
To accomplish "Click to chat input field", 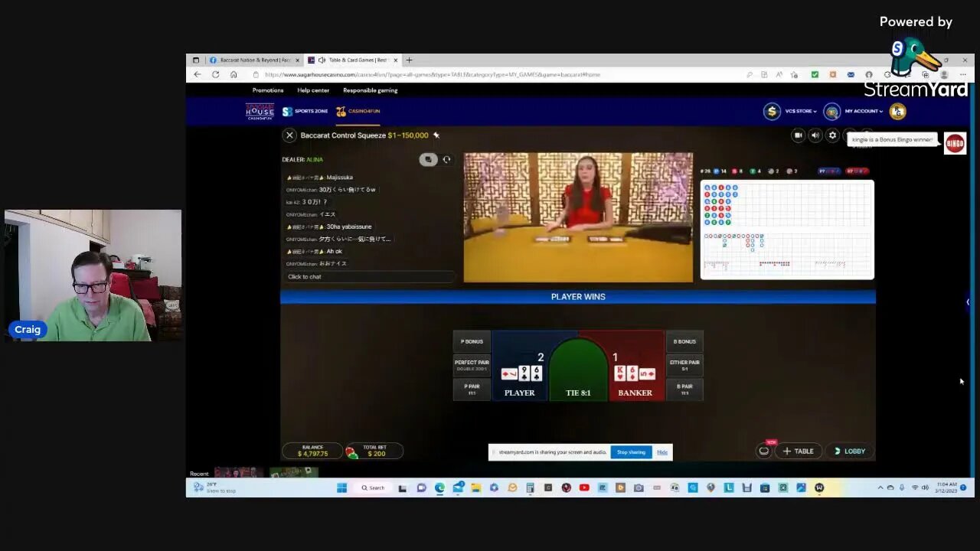I will (x=369, y=276).
